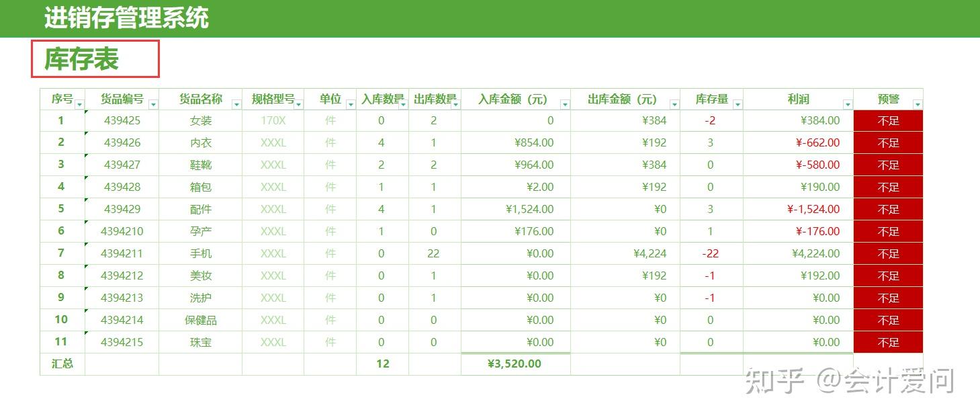
Task: Select the ¥4,224.00 profit cell
Action: pyautogui.click(x=799, y=253)
